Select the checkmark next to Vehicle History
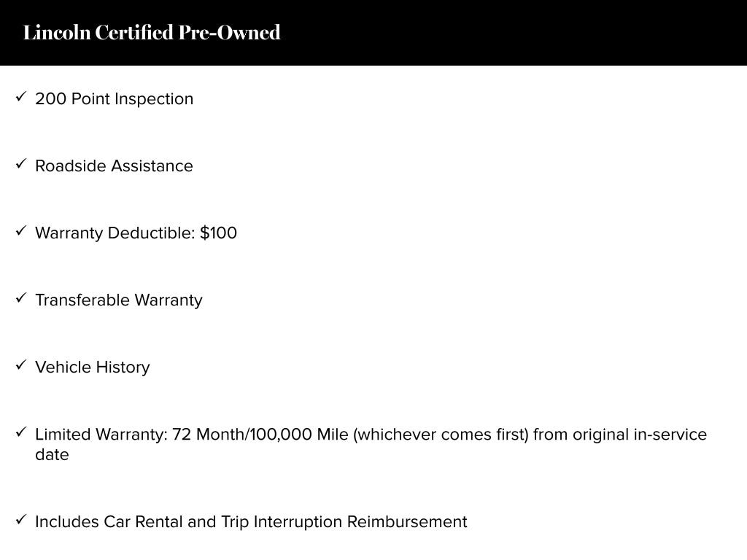The image size is (747, 560). click(21, 365)
